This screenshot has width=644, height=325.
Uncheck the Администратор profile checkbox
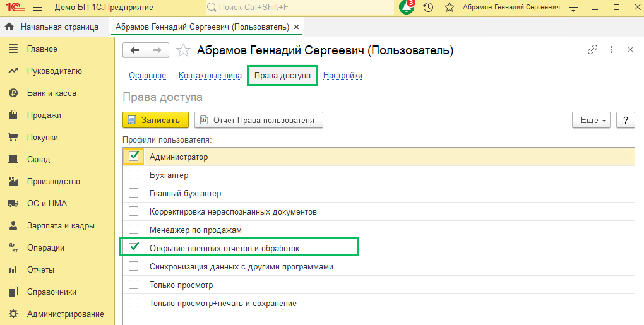click(x=133, y=157)
